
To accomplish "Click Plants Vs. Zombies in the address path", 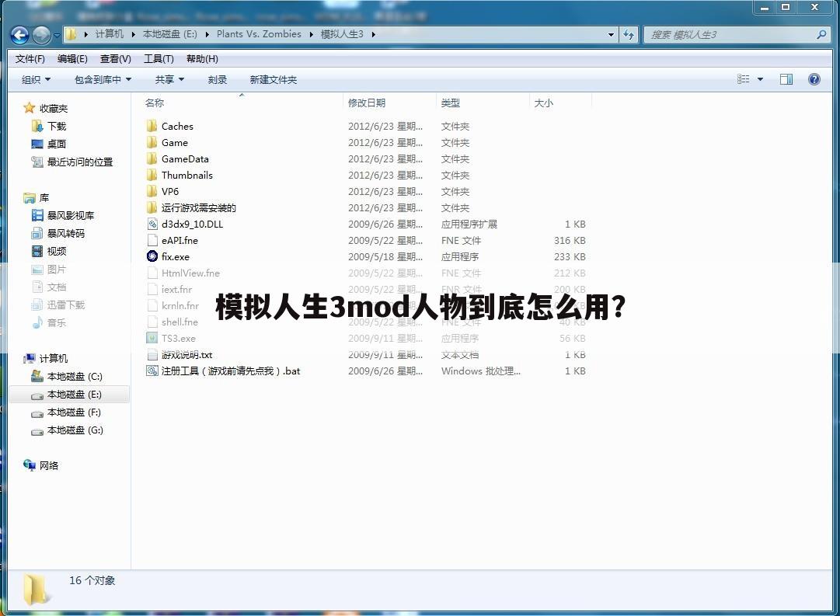I will (x=259, y=34).
